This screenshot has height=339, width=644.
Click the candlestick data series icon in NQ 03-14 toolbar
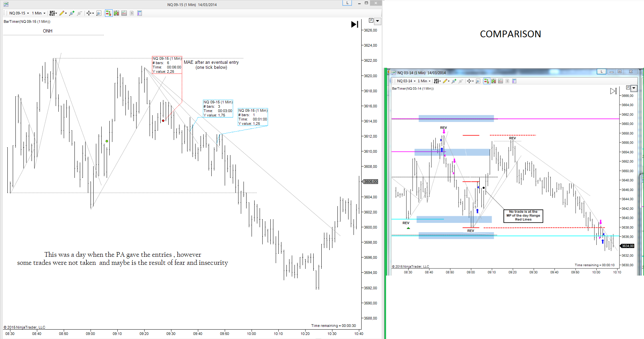coord(494,81)
